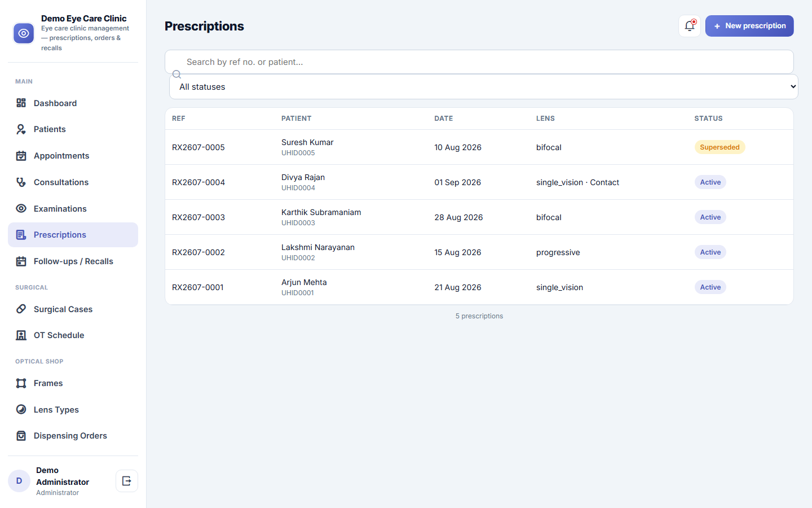Viewport: 812px width, 508px height.
Task: Click date 28 Aug 2026
Action: pyautogui.click(x=458, y=217)
